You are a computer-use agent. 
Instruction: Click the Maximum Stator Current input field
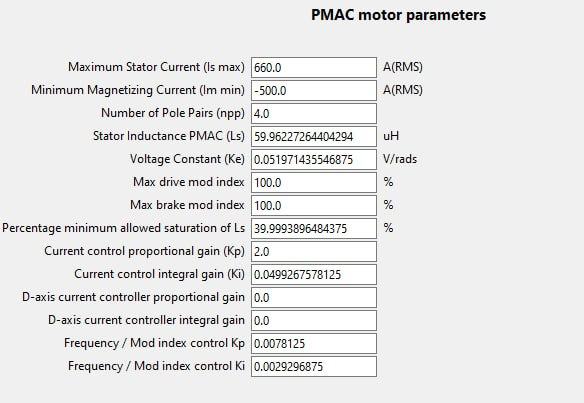click(314, 67)
